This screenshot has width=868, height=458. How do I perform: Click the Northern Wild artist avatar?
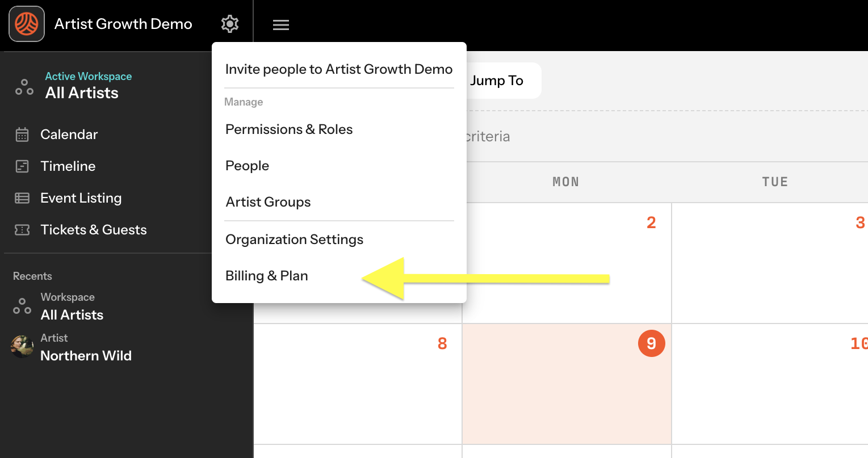coord(22,347)
